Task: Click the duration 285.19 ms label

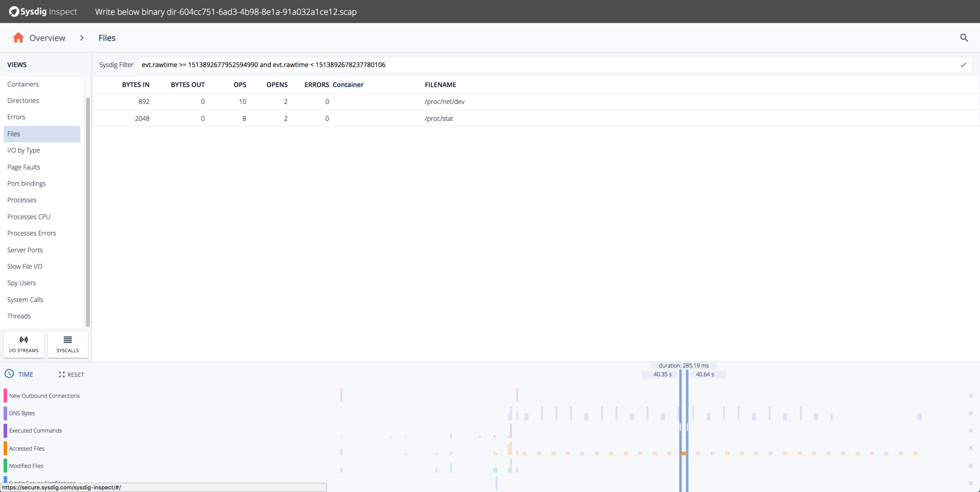Action: (683, 365)
